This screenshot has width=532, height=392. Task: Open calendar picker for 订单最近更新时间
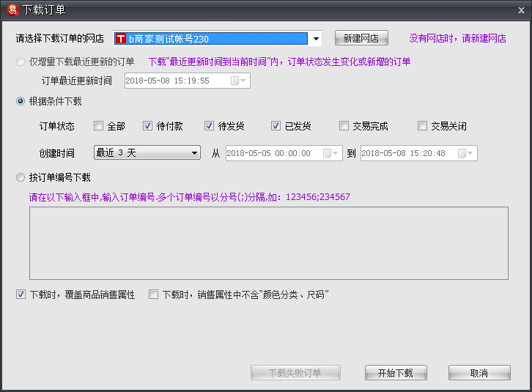[x=238, y=81]
